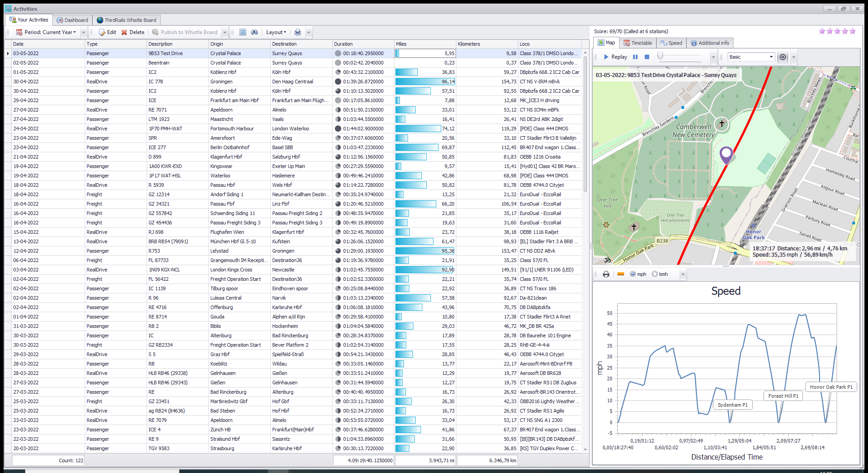Click the list view icon beside the binoculars

point(243,32)
